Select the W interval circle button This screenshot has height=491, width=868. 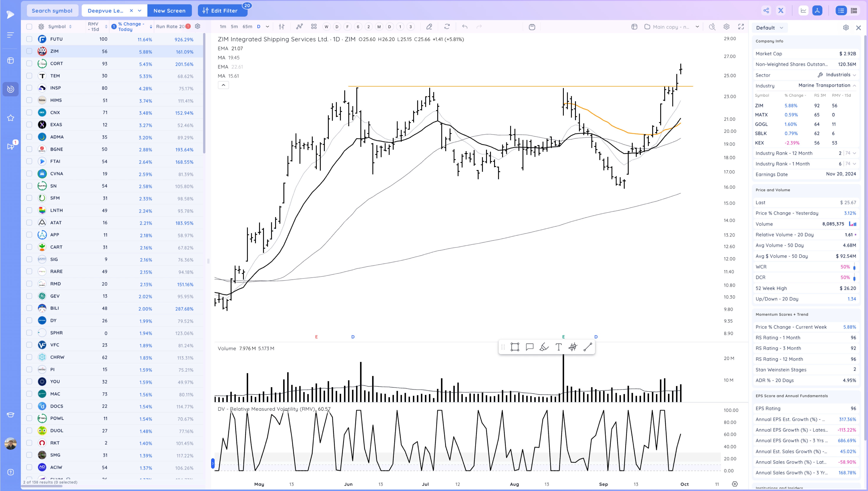coord(326,27)
